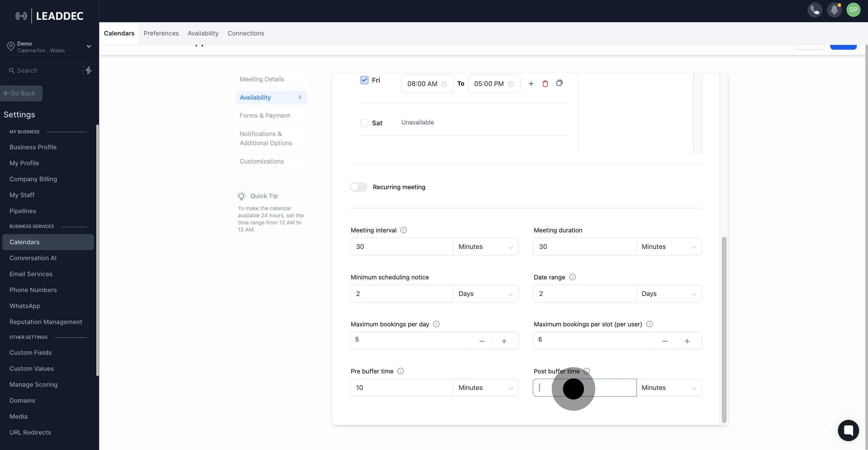
Task: Click the quick actions lightning icon
Action: (x=87, y=70)
